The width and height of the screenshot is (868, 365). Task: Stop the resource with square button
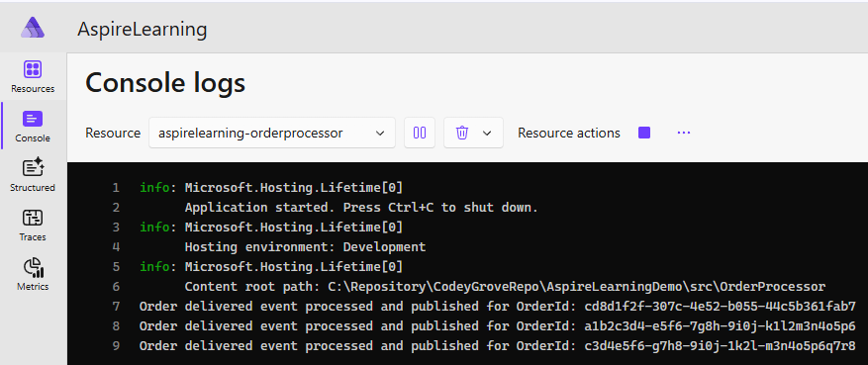point(643,133)
